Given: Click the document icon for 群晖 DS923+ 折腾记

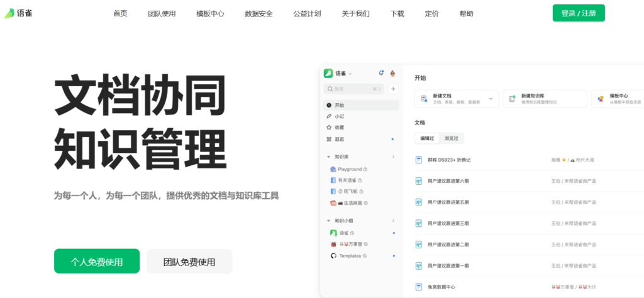Looking at the screenshot, I should pyautogui.click(x=419, y=160).
